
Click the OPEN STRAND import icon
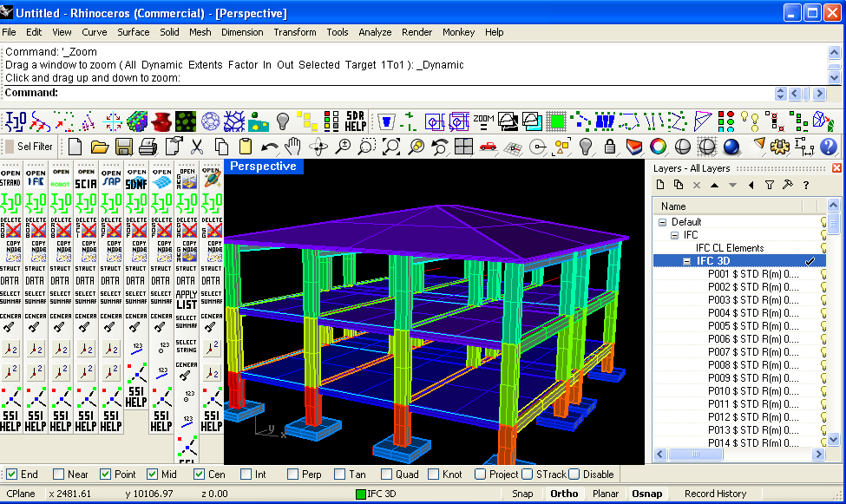[10, 178]
